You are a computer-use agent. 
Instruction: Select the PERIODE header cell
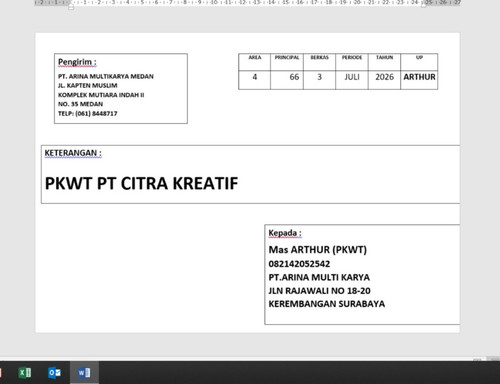pyautogui.click(x=352, y=62)
